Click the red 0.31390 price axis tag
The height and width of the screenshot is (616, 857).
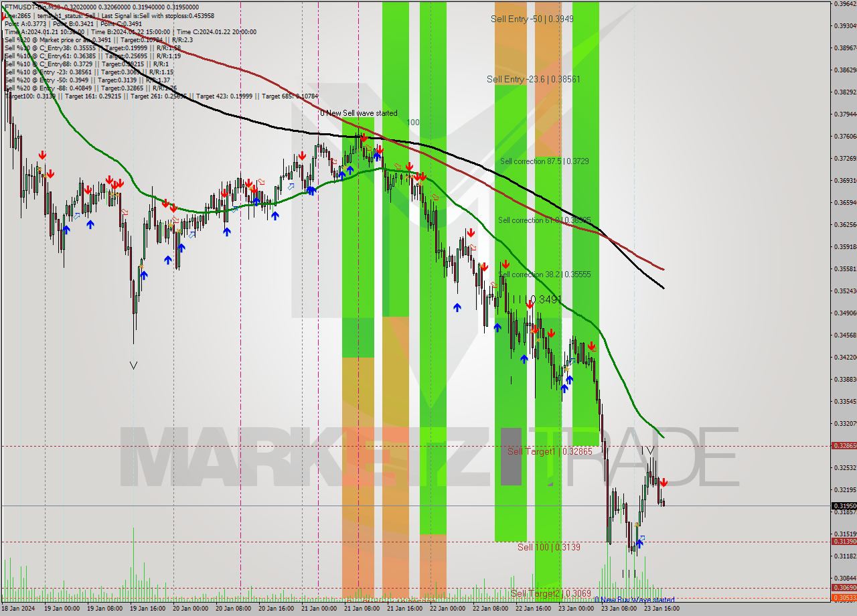tap(844, 542)
